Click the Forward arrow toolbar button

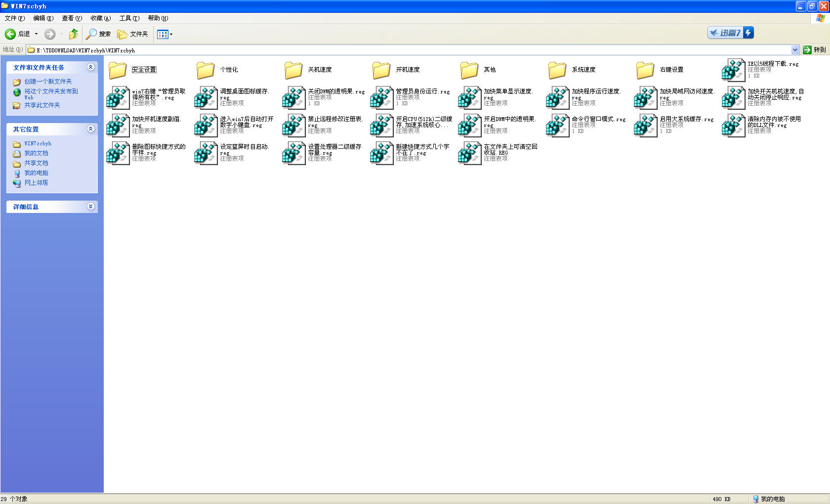(x=50, y=34)
